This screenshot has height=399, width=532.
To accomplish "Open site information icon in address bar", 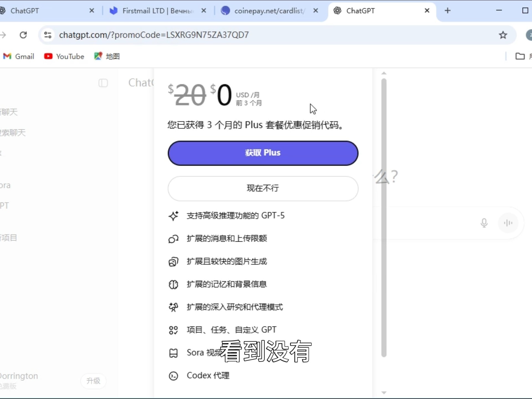I will [x=48, y=35].
